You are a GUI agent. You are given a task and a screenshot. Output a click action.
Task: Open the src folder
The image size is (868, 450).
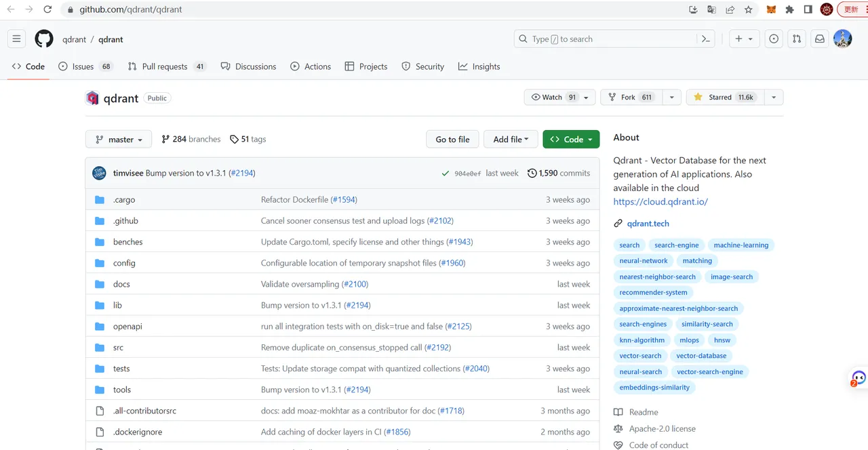pos(118,348)
